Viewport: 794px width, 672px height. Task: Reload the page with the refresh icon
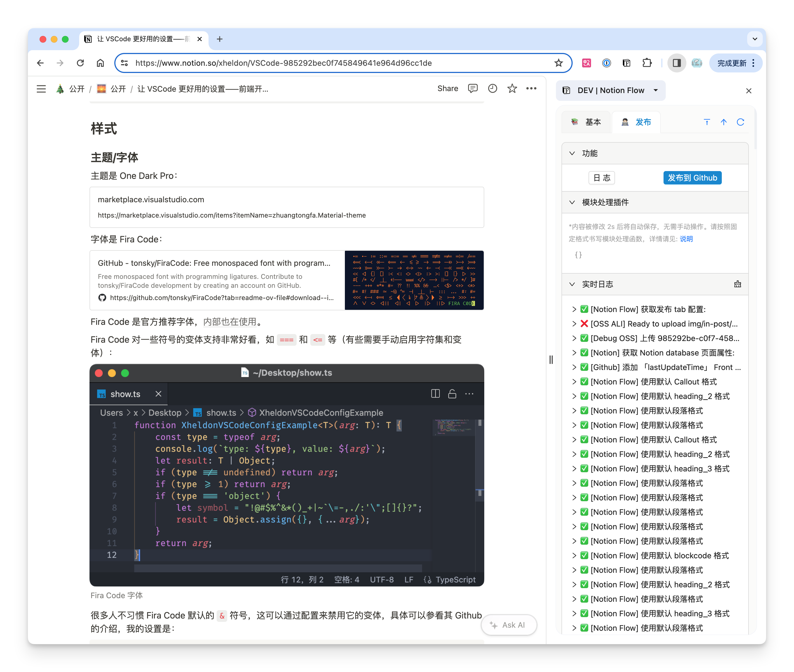tap(80, 63)
